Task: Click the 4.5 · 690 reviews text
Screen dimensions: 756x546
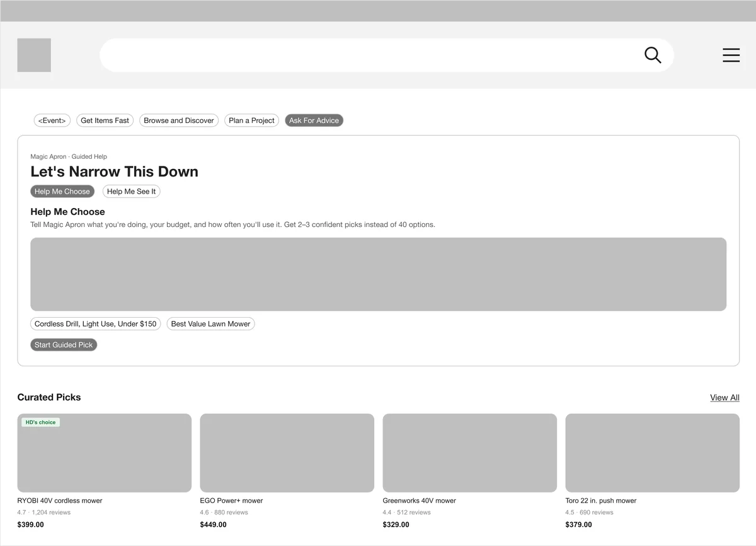Action: 589,513
